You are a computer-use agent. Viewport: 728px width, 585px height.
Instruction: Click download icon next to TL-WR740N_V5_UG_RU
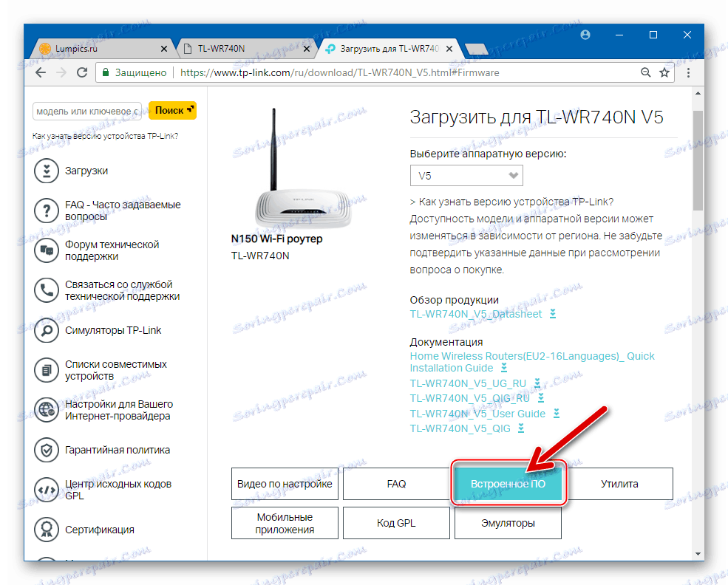point(537,383)
